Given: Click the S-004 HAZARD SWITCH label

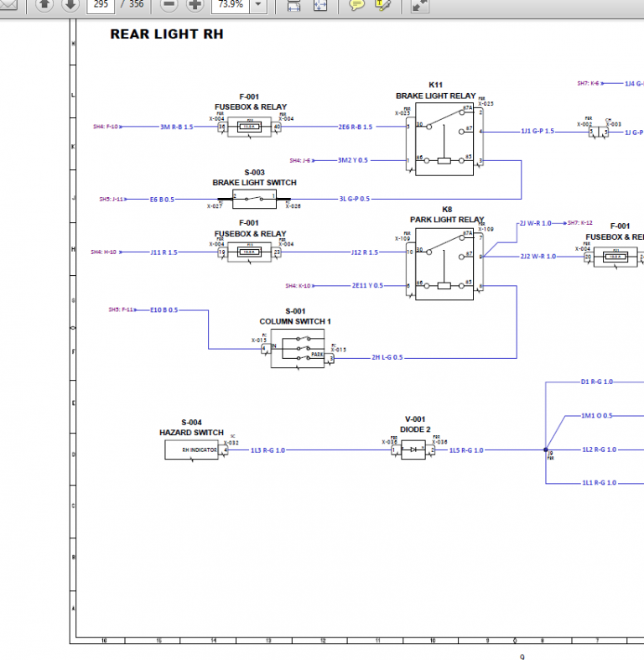Looking at the screenshot, I should click(191, 428).
